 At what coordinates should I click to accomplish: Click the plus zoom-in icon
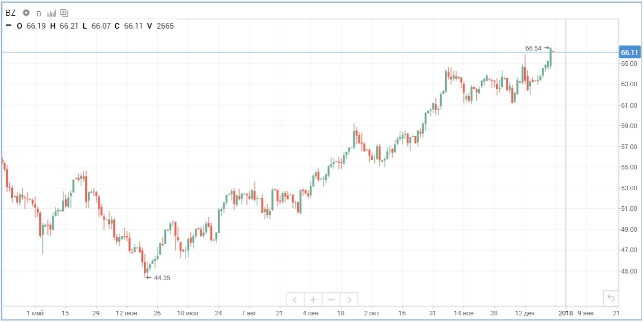pyautogui.click(x=313, y=300)
